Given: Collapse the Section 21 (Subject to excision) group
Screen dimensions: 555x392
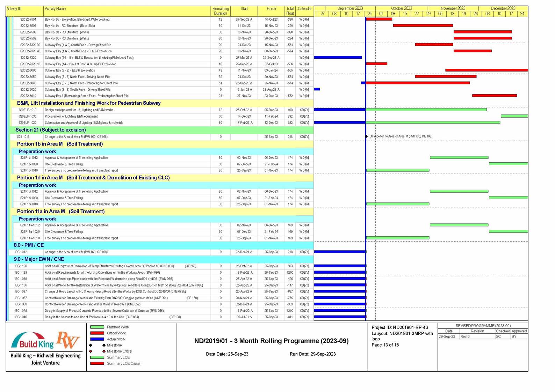Looking at the screenshot, I should pyautogui.click(x=50, y=130).
